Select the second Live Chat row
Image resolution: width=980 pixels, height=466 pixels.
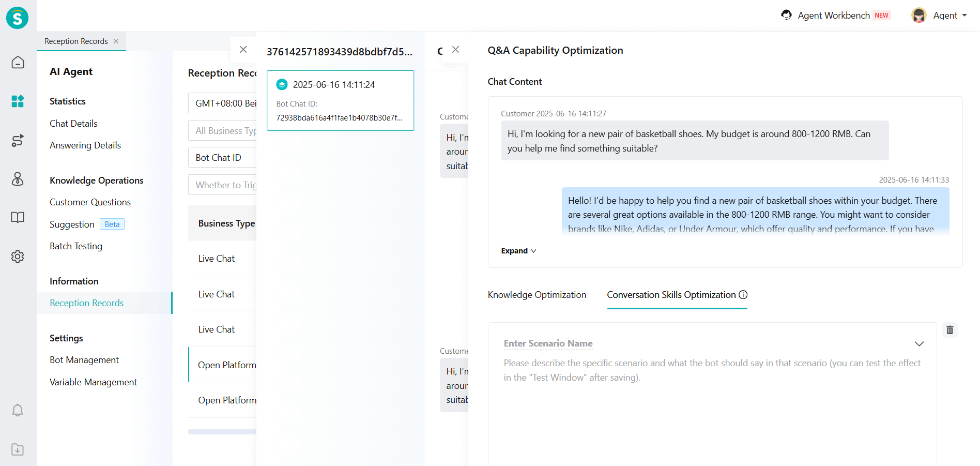click(x=222, y=294)
